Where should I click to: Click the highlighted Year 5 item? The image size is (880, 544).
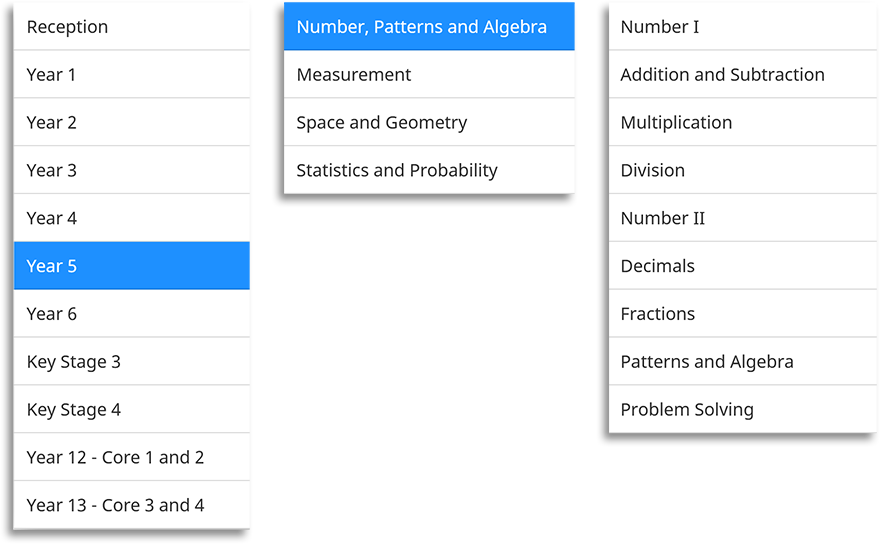coord(51,266)
